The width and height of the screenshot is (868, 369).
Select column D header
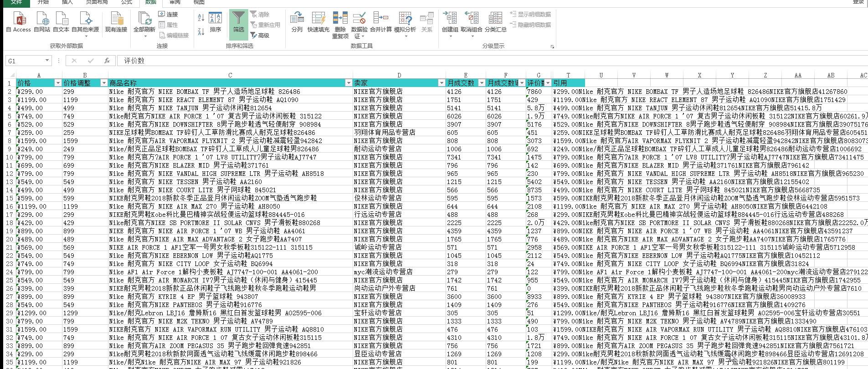tap(399, 75)
